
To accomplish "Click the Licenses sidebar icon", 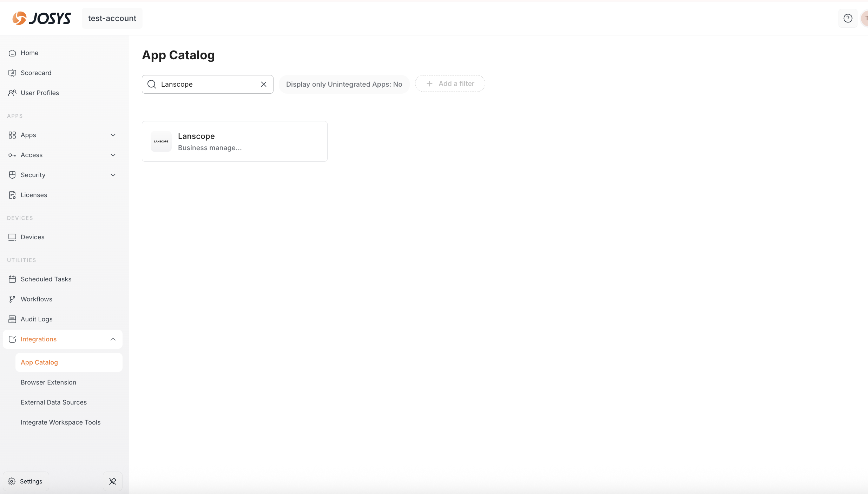I will tap(12, 195).
